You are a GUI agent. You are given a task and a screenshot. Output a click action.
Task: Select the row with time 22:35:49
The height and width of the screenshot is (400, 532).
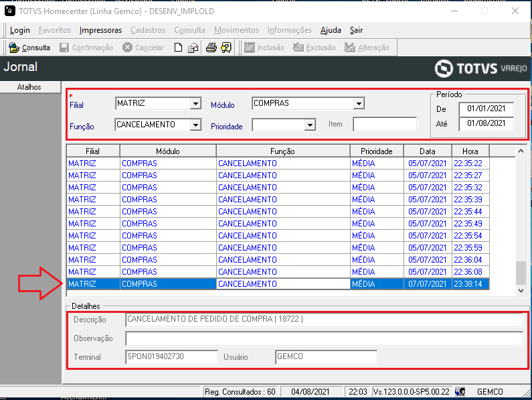[278, 224]
